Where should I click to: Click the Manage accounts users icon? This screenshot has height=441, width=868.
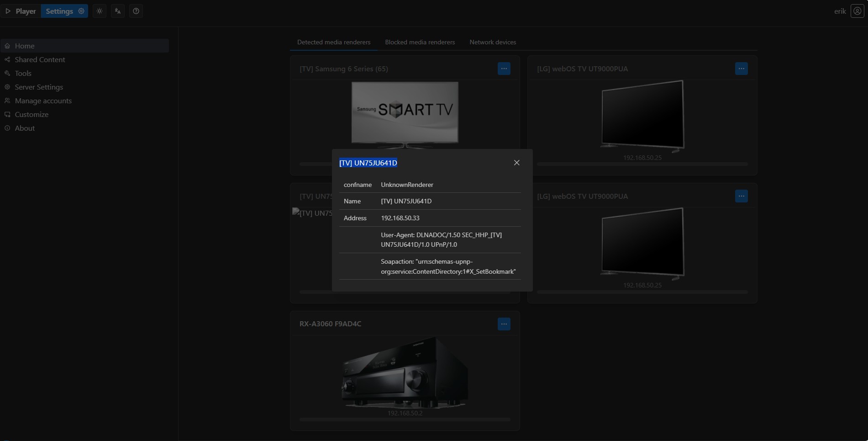pos(7,101)
